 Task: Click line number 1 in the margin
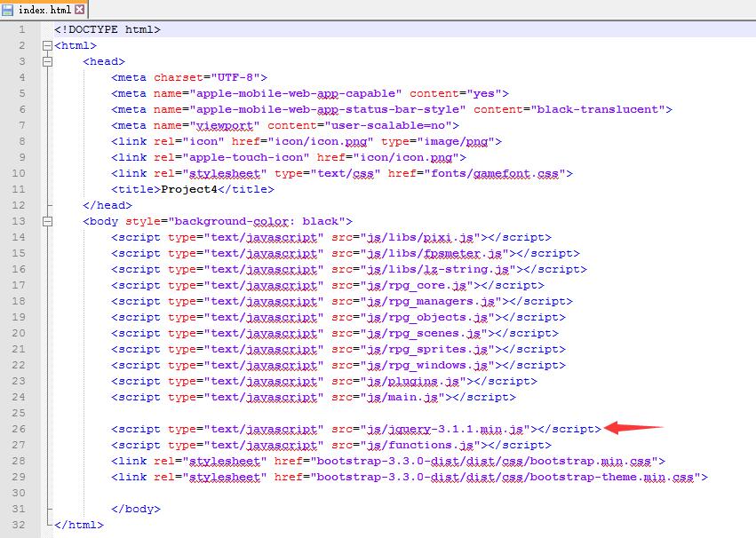[21, 29]
